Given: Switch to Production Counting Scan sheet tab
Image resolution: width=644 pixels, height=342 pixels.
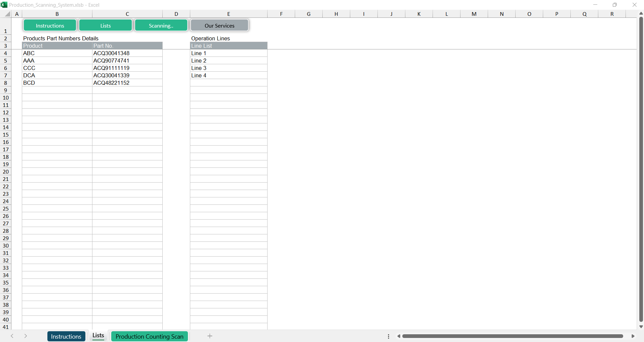Looking at the screenshot, I should point(149,336).
